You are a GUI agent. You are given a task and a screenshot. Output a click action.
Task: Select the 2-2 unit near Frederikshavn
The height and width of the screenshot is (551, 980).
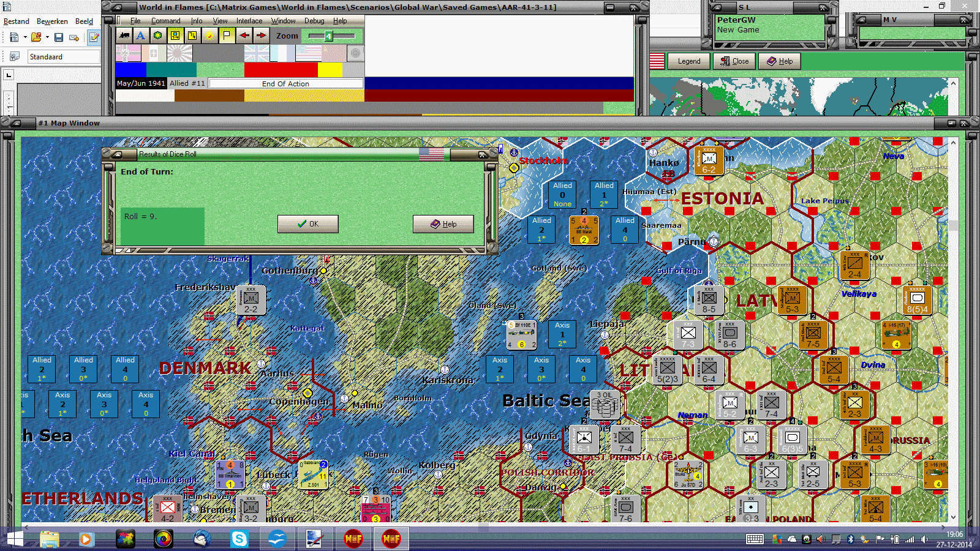click(251, 301)
